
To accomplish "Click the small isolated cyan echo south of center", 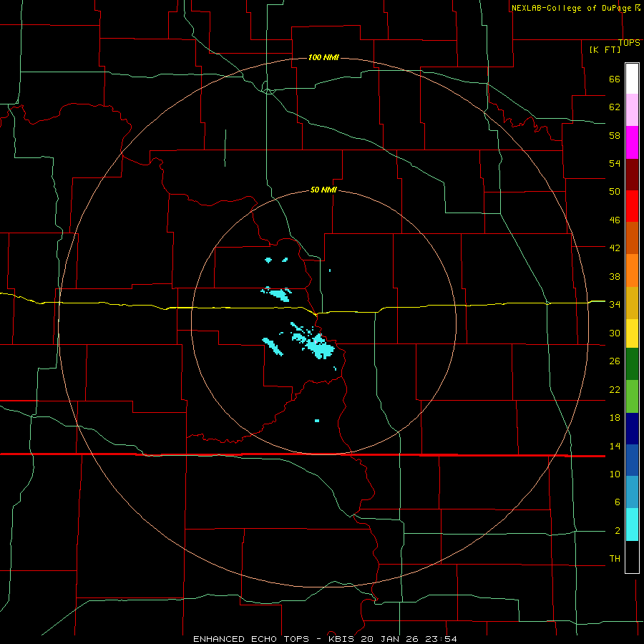I will tap(317, 421).
